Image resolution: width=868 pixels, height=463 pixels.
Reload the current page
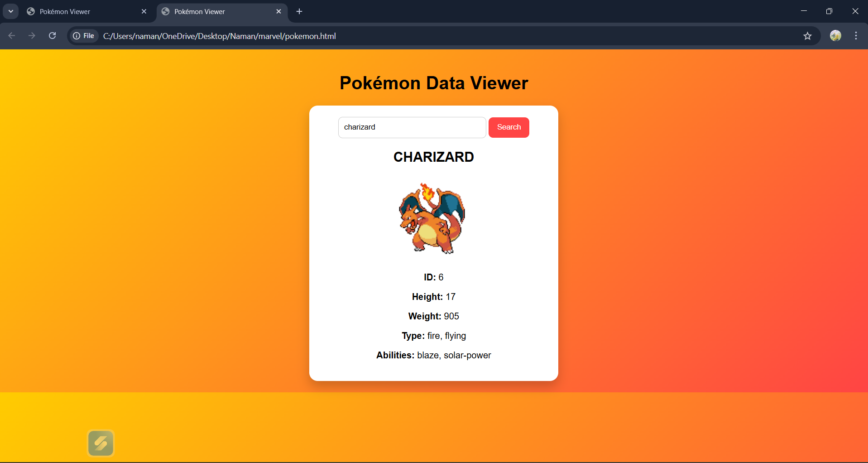(x=53, y=36)
